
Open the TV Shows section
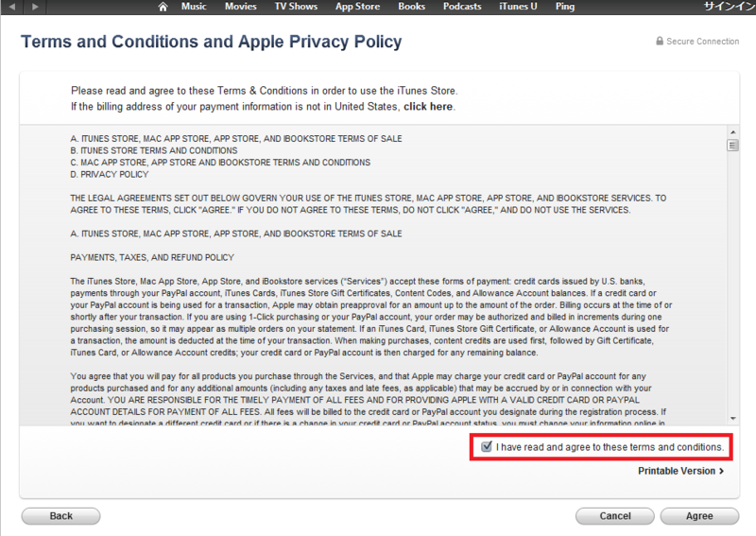(x=296, y=7)
